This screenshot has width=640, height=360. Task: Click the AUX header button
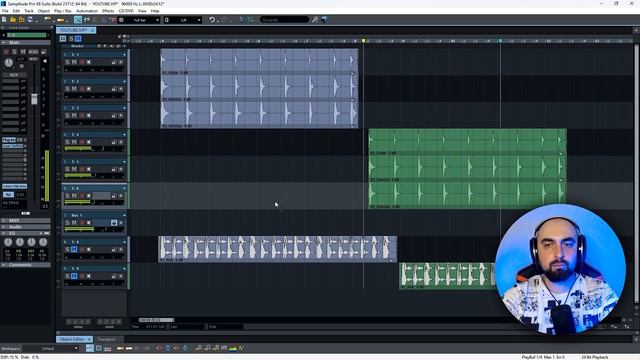[x=13, y=75]
